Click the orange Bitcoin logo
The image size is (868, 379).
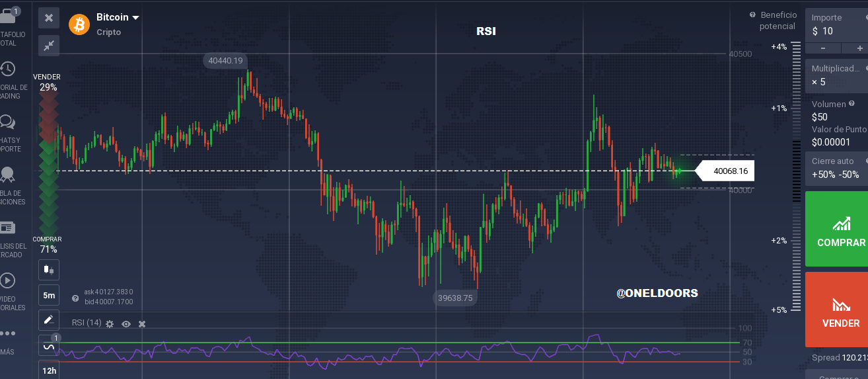(79, 24)
